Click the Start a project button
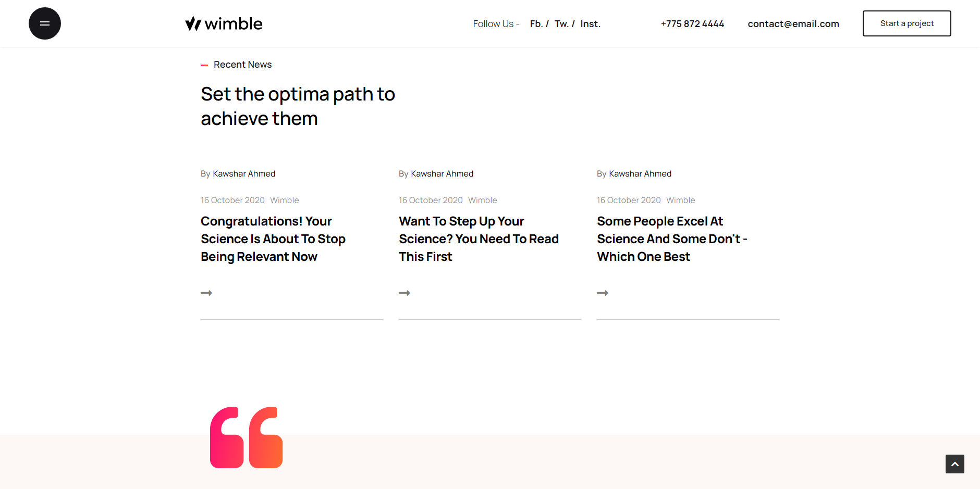 click(x=907, y=23)
